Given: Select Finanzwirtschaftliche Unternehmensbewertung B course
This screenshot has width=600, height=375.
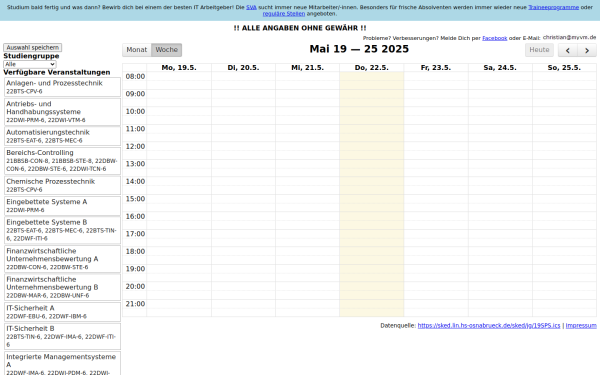Looking at the screenshot, I should click(x=62, y=287).
